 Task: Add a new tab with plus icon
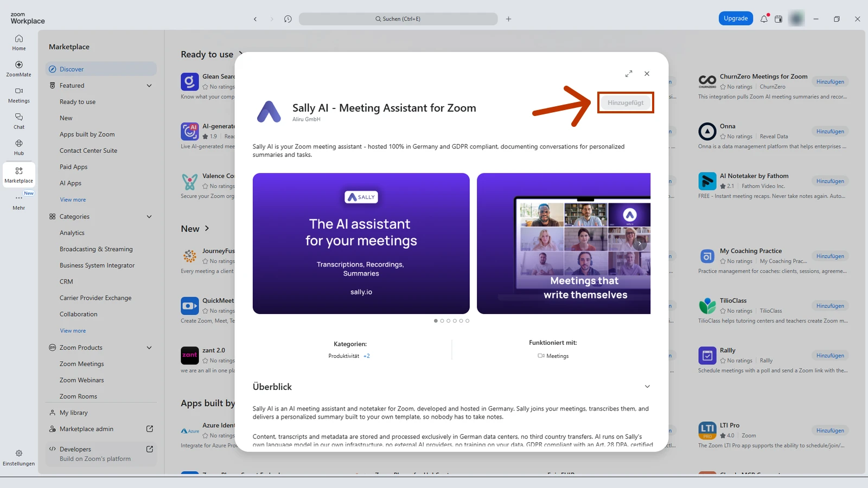(x=508, y=19)
